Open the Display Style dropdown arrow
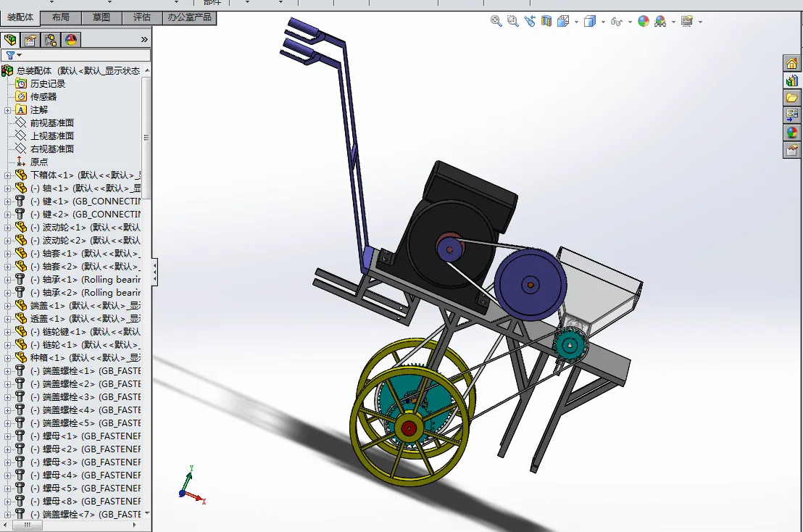Image resolution: width=803 pixels, height=532 pixels. tap(603, 22)
